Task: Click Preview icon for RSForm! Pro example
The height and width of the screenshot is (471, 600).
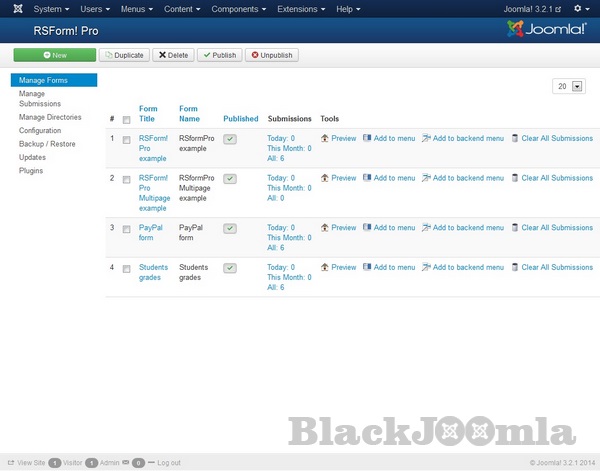Action: [x=325, y=138]
